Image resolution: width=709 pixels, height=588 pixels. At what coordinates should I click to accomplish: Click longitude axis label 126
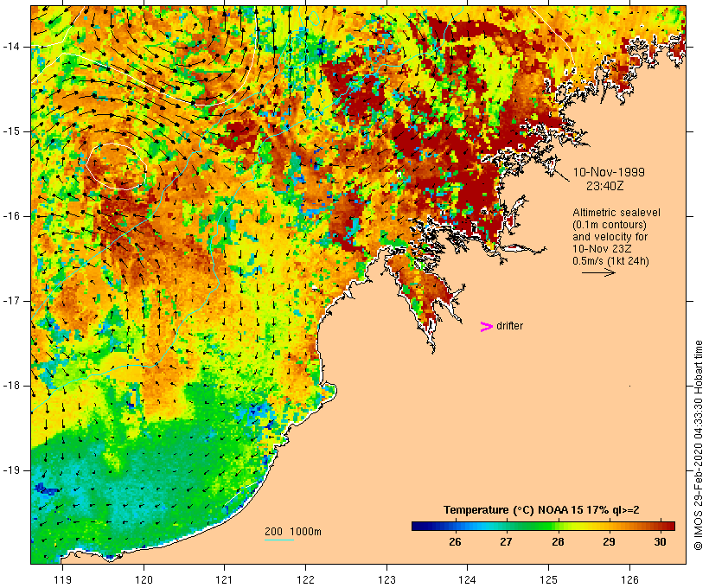pos(629,579)
